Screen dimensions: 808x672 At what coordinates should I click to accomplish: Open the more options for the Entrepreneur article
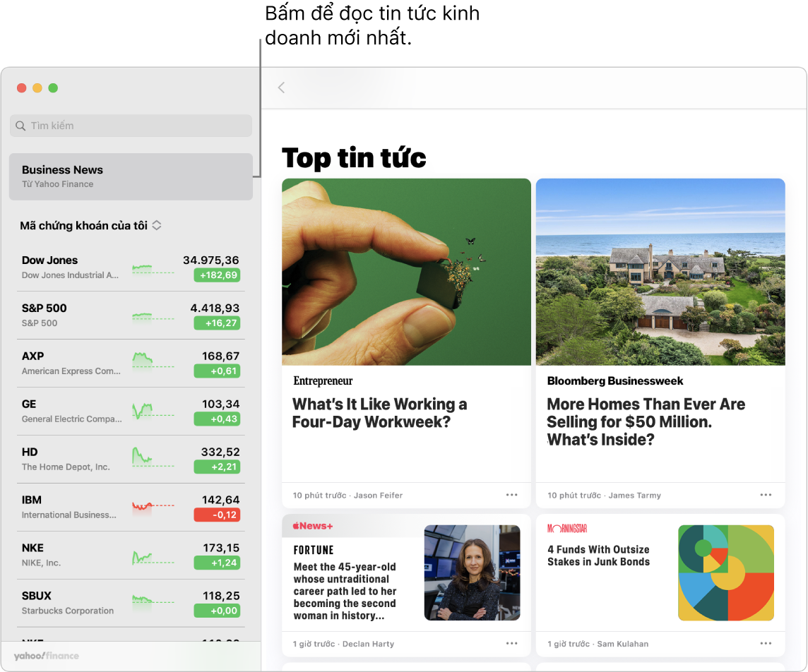coord(511,495)
